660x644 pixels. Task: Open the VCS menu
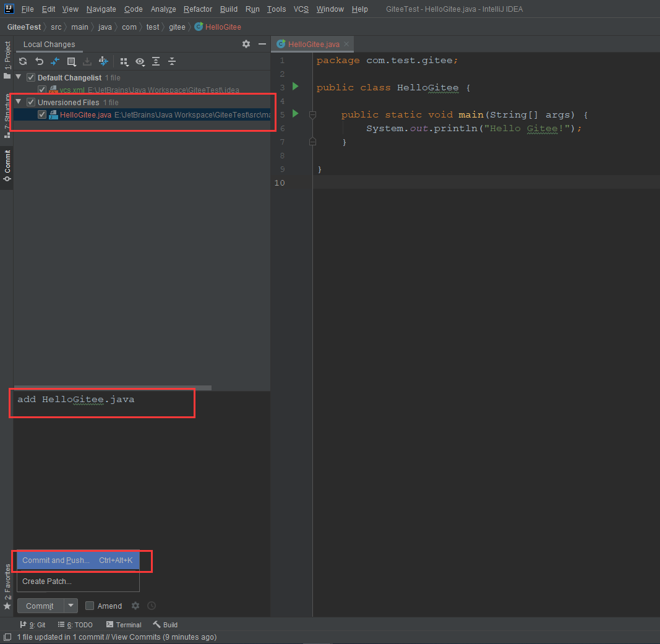click(301, 9)
